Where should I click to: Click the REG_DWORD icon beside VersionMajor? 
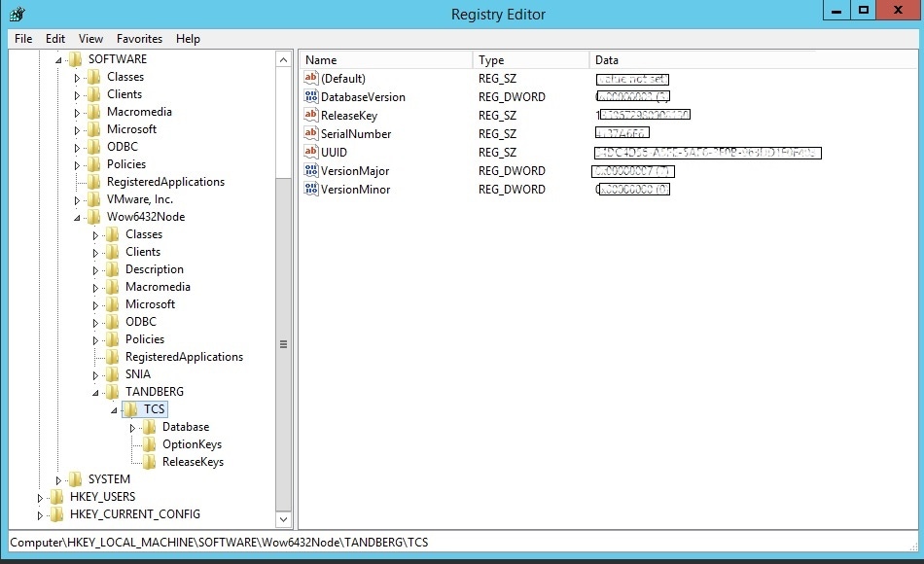pyautogui.click(x=313, y=170)
